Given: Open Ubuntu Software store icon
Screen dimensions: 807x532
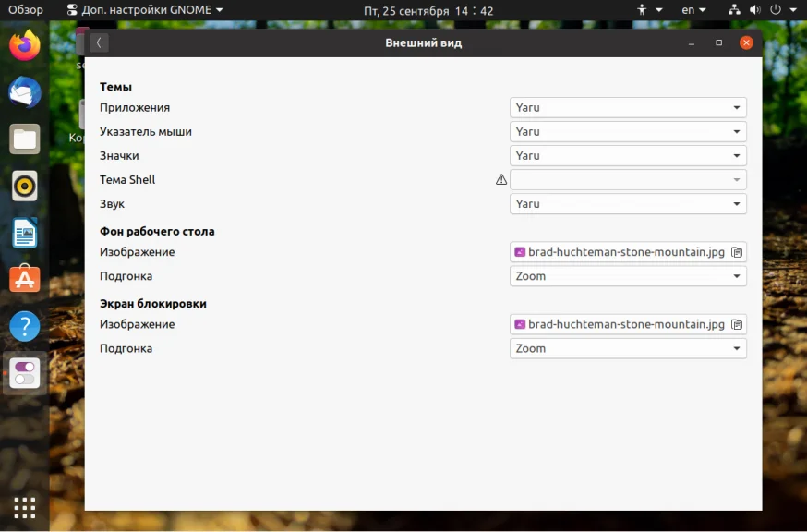Looking at the screenshot, I should [x=24, y=279].
